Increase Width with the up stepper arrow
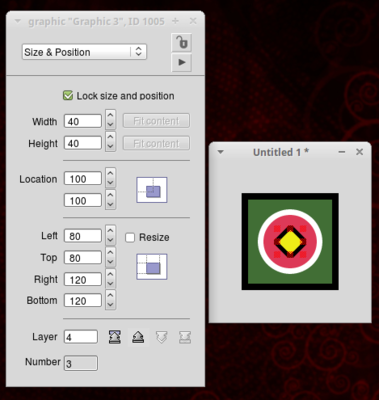The image size is (379, 400). (x=111, y=115)
